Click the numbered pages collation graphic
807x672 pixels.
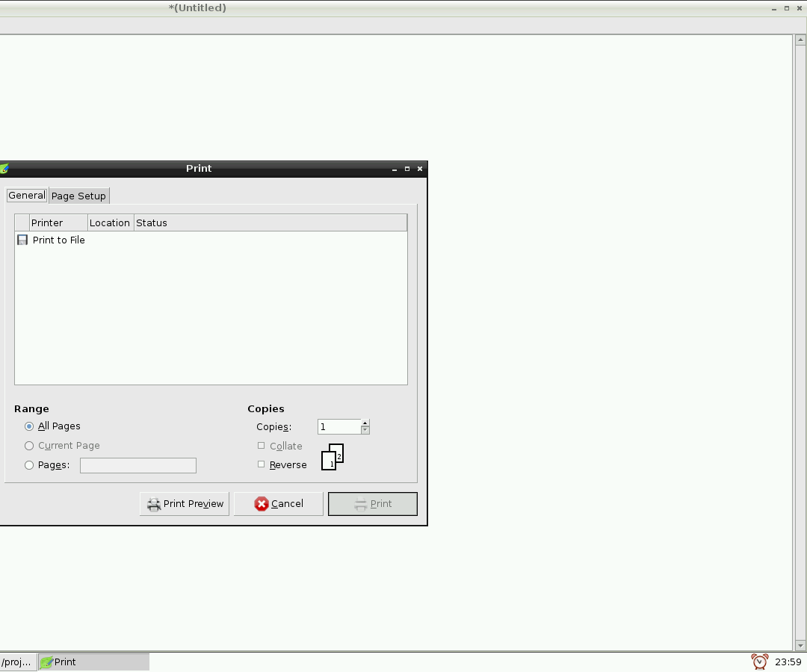[x=332, y=456]
